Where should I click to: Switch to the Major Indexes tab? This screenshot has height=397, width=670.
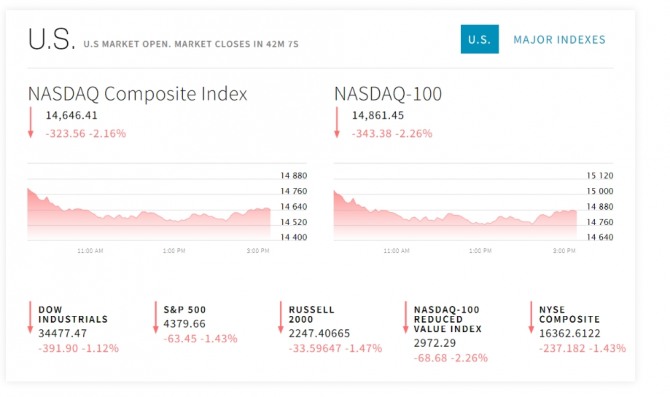(559, 40)
